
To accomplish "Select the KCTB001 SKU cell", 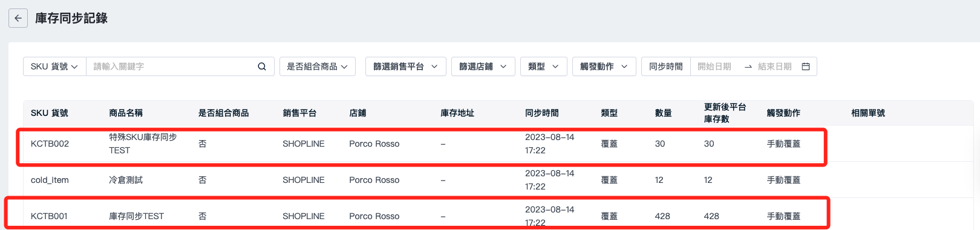I will [49, 216].
